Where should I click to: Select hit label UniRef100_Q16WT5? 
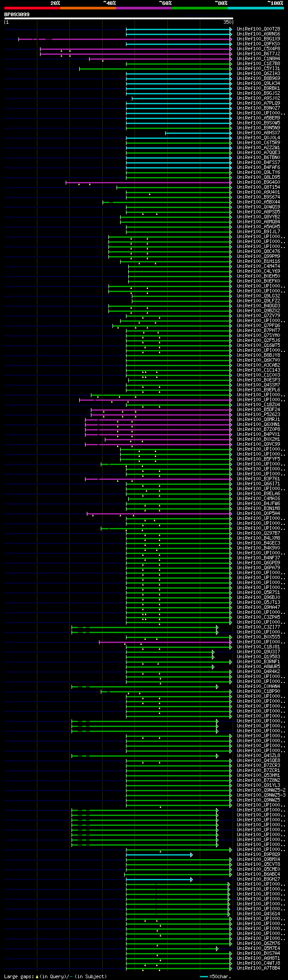258,345
